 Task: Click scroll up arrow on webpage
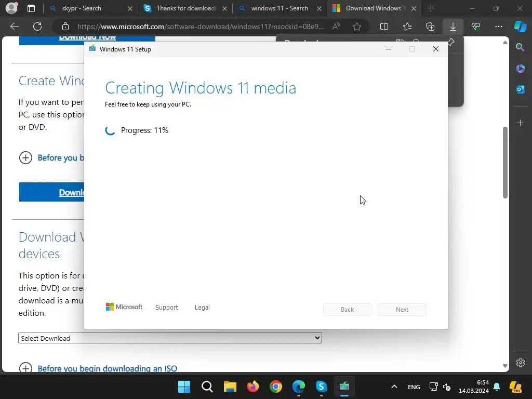tap(505, 43)
